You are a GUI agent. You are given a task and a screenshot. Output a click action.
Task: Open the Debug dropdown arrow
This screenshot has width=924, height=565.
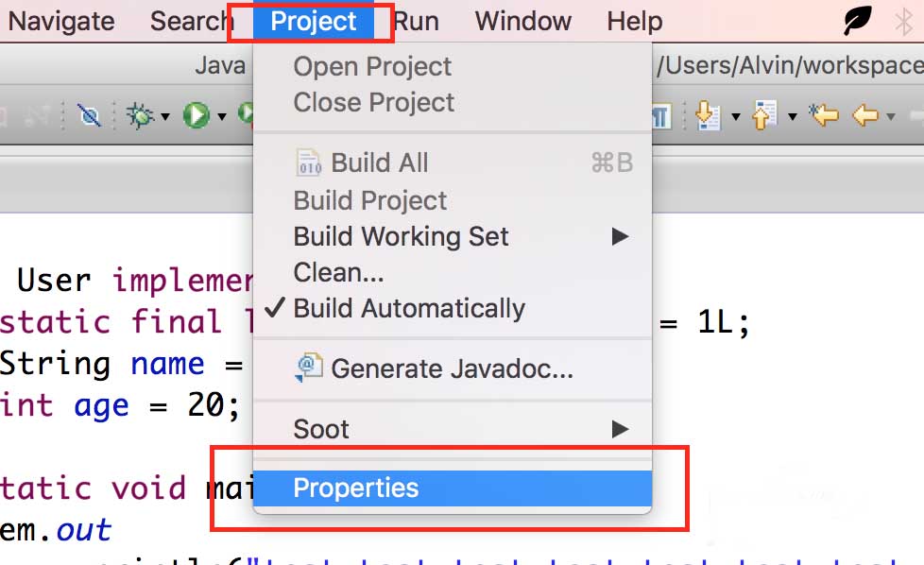(x=165, y=117)
